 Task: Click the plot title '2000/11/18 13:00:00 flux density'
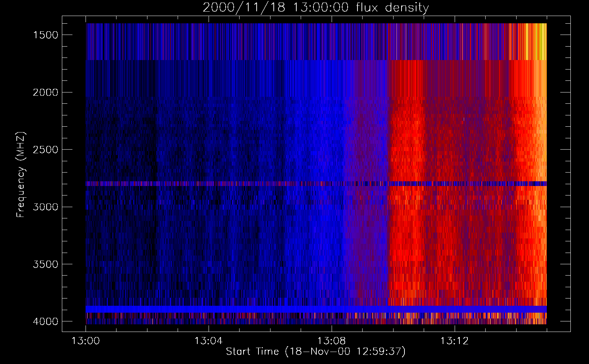(x=316, y=8)
